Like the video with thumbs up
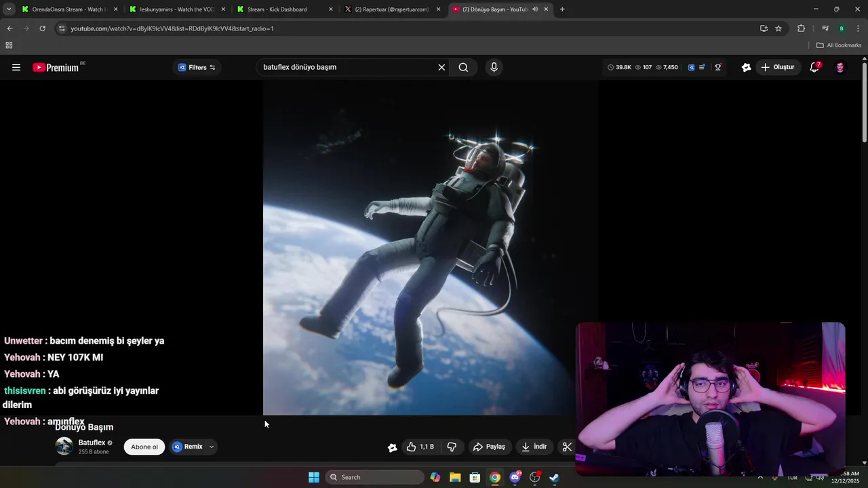868x488 pixels. pyautogui.click(x=420, y=447)
